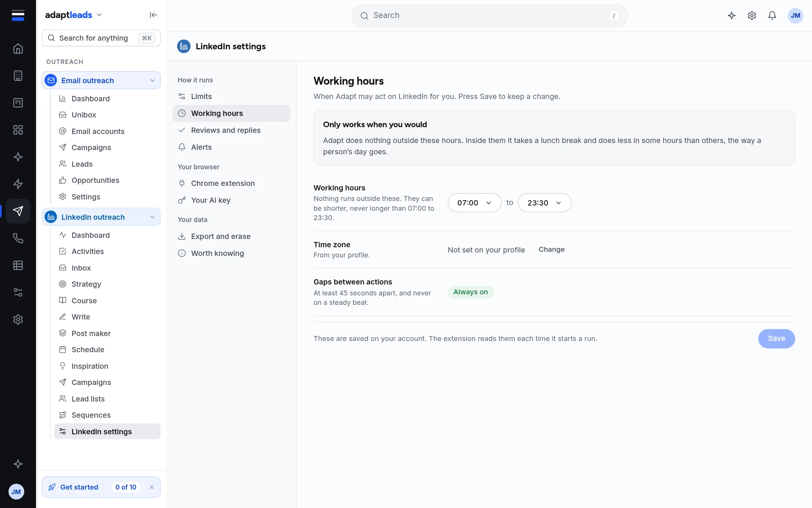Open the sliders icon in left rail

coord(18,292)
